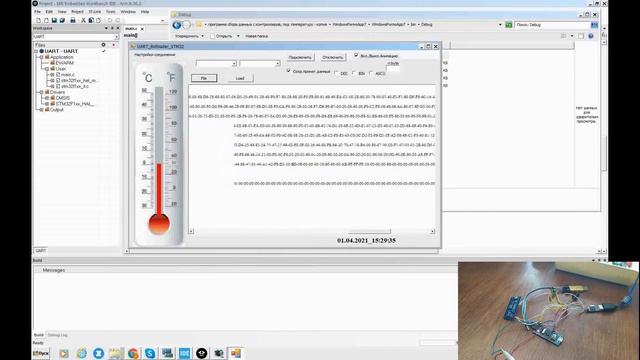The width and height of the screenshot is (640, 360).
Task: Click the green refresh icon by address bar
Action: pyautogui.click(x=509, y=25)
